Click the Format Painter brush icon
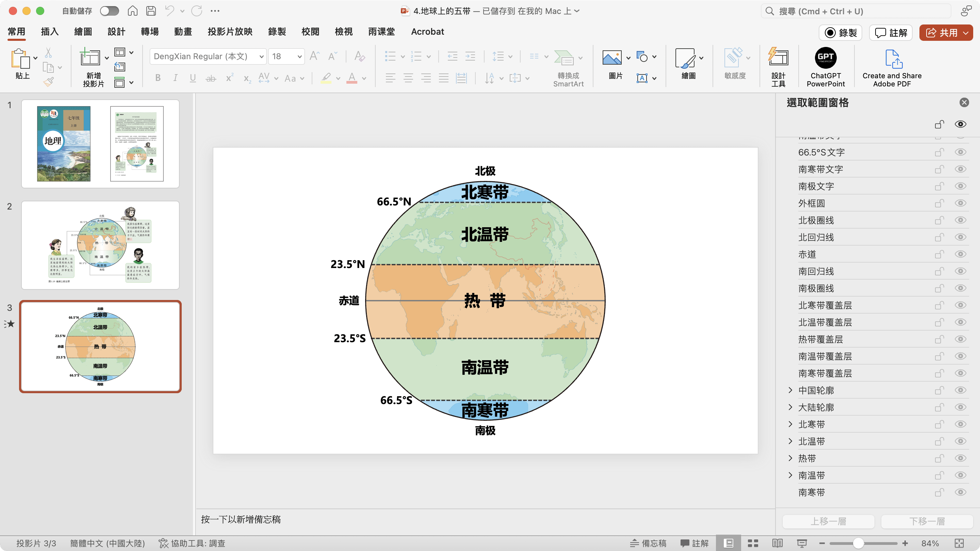The height and width of the screenshot is (551, 980). (48, 82)
